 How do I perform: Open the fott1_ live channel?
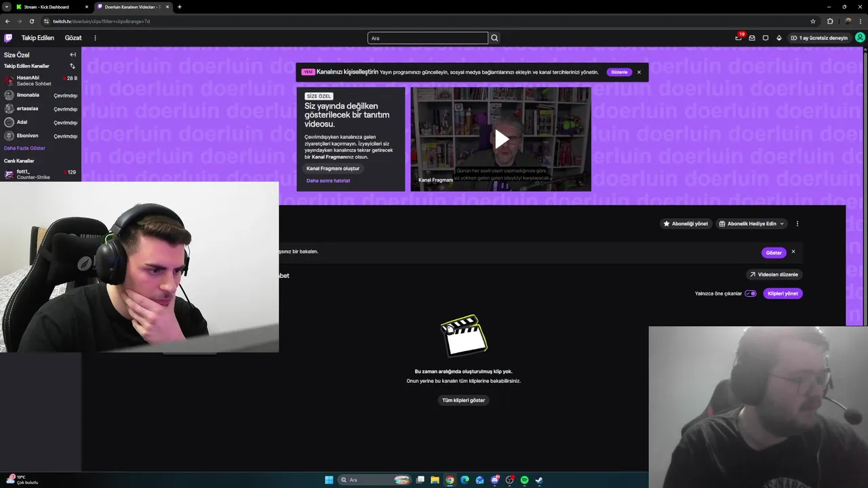click(41, 174)
